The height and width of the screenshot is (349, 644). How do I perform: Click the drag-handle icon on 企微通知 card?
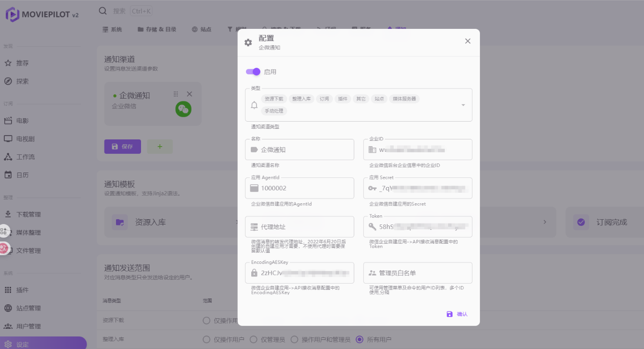point(176,94)
